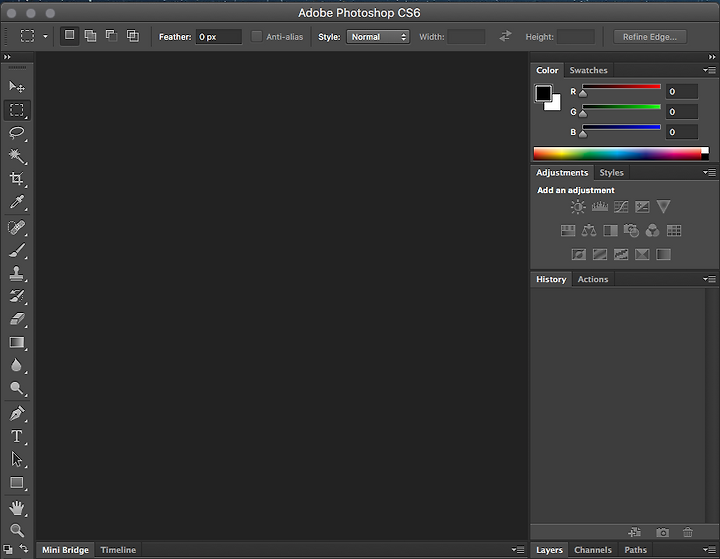Click the foreground color swatch

tap(543, 93)
